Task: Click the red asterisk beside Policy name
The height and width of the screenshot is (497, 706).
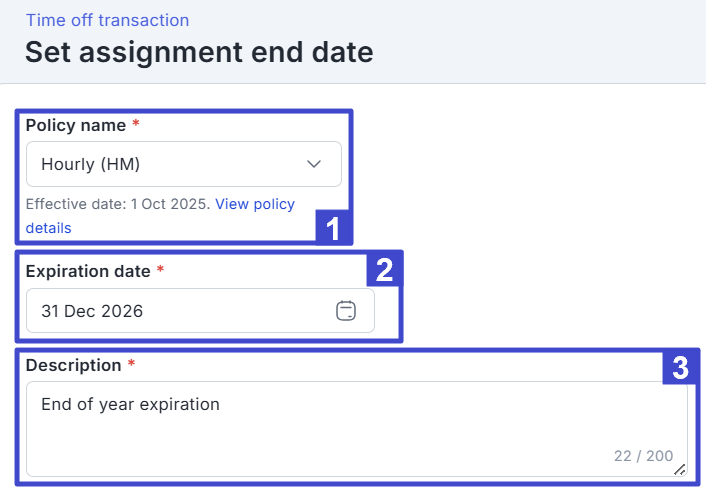Action: tap(136, 125)
